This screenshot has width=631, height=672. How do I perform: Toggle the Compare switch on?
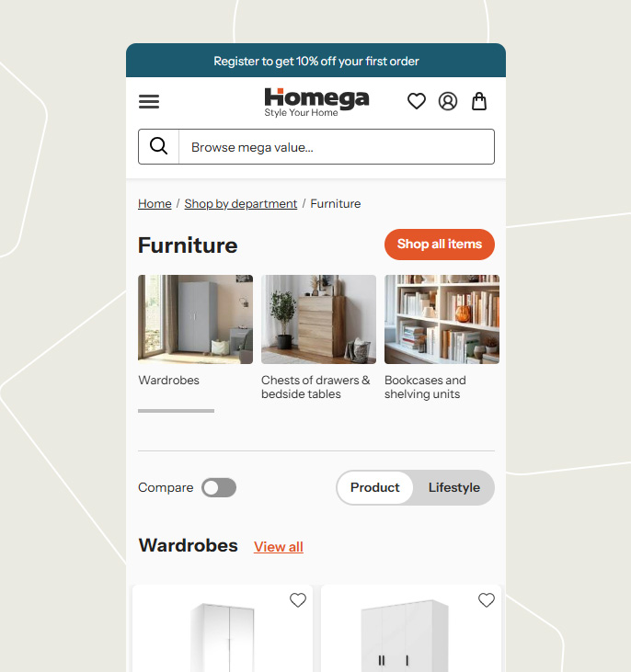click(x=219, y=488)
